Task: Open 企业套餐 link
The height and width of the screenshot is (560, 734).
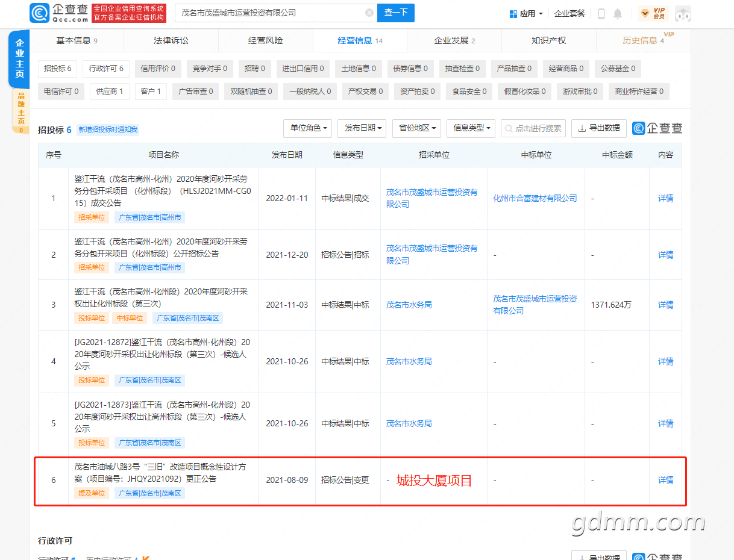Action: 569,13
